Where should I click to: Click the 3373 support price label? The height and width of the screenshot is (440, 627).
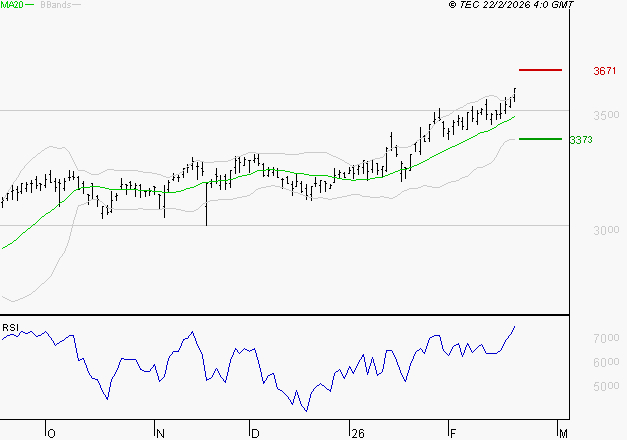click(581, 140)
